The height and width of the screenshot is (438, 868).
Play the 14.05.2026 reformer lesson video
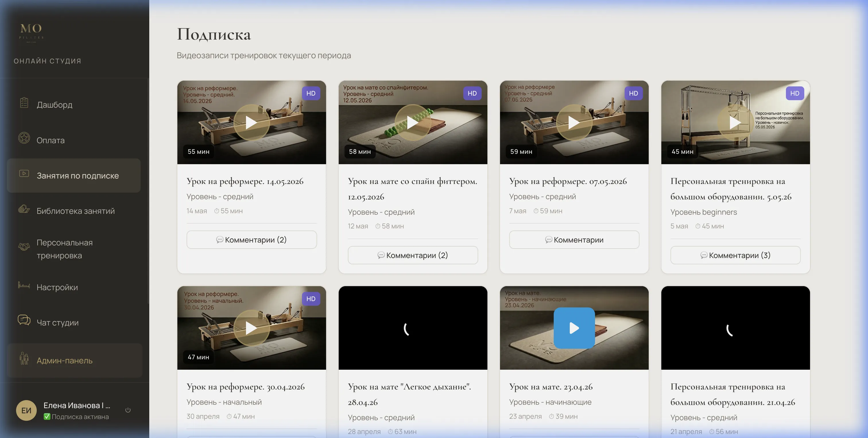click(251, 123)
